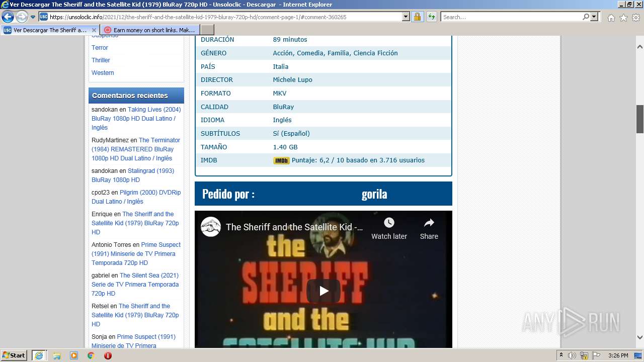Expand the search provider dropdown
The width and height of the screenshot is (644, 362).
595,17
